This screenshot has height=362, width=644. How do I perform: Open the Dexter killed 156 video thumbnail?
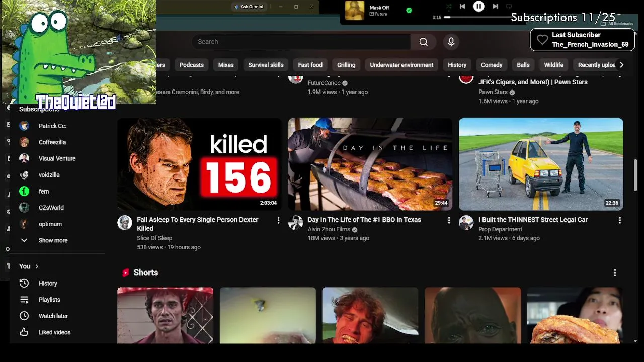point(199,164)
